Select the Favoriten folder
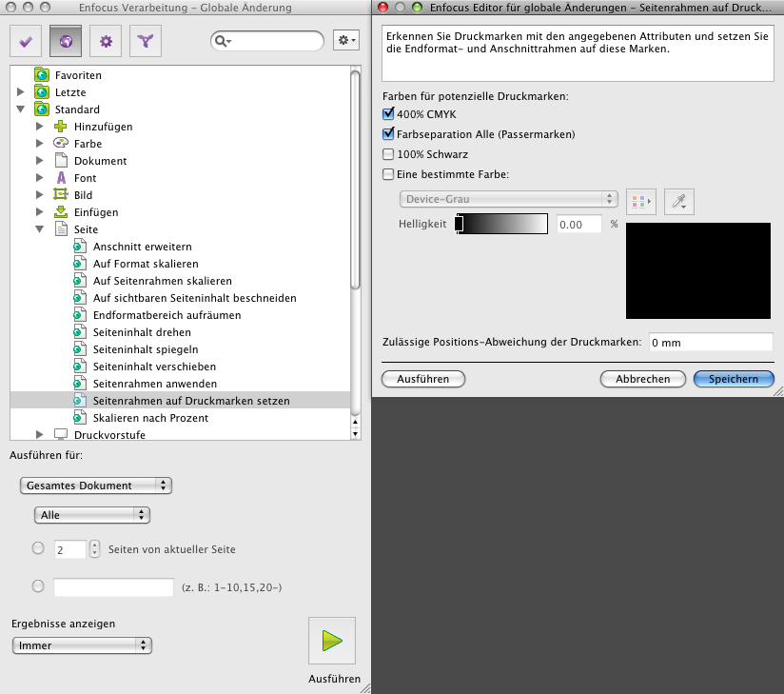This screenshot has width=784, height=694. point(78,75)
